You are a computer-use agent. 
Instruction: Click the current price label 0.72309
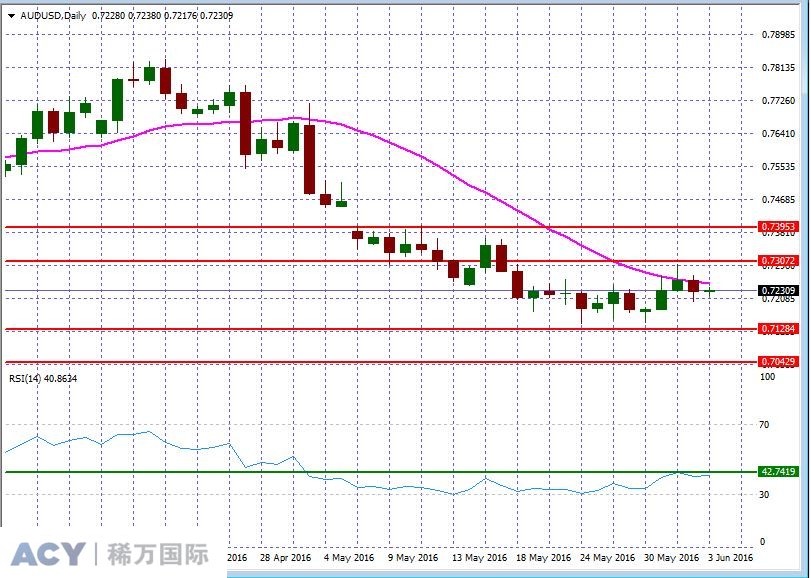(x=778, y=291)
